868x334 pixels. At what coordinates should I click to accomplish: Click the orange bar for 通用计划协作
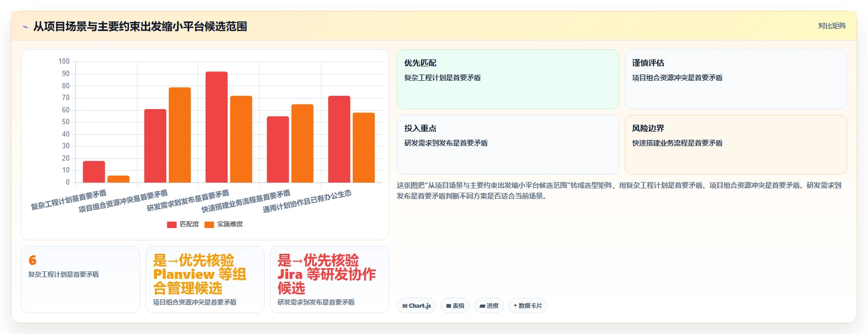point(363,148)
